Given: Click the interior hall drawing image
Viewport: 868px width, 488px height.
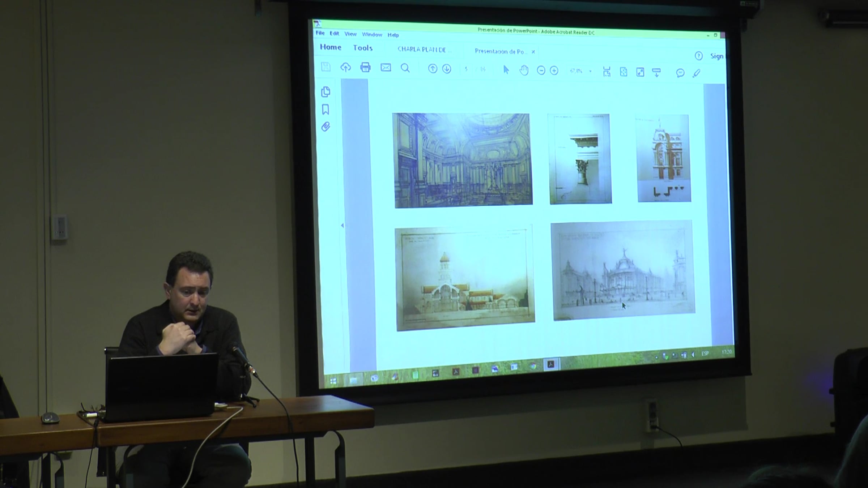Looking at the screenshot, I should pyautogui.click(x=463, y=160).
